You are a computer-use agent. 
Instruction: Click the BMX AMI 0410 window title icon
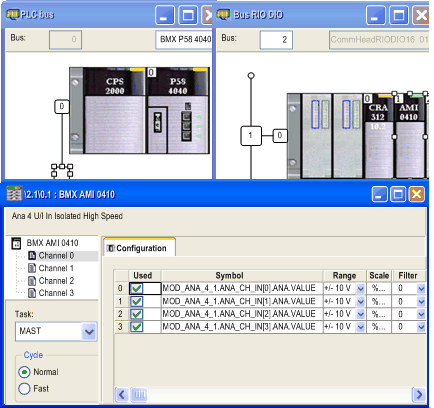click(14, 194)
